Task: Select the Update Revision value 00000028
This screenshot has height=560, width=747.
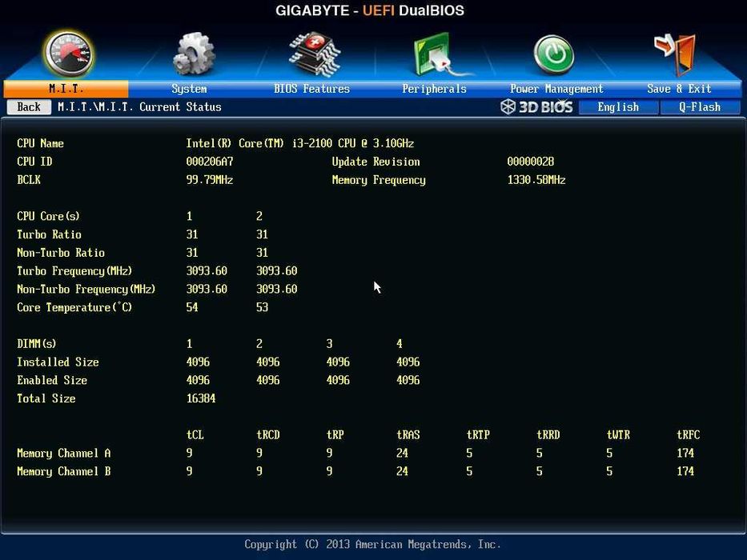Action: pos(530,162)
